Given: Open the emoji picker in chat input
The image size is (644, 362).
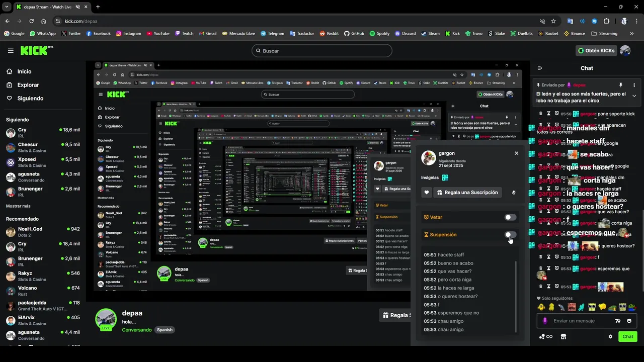Looking at the screenshot, I should click(629, 321).
